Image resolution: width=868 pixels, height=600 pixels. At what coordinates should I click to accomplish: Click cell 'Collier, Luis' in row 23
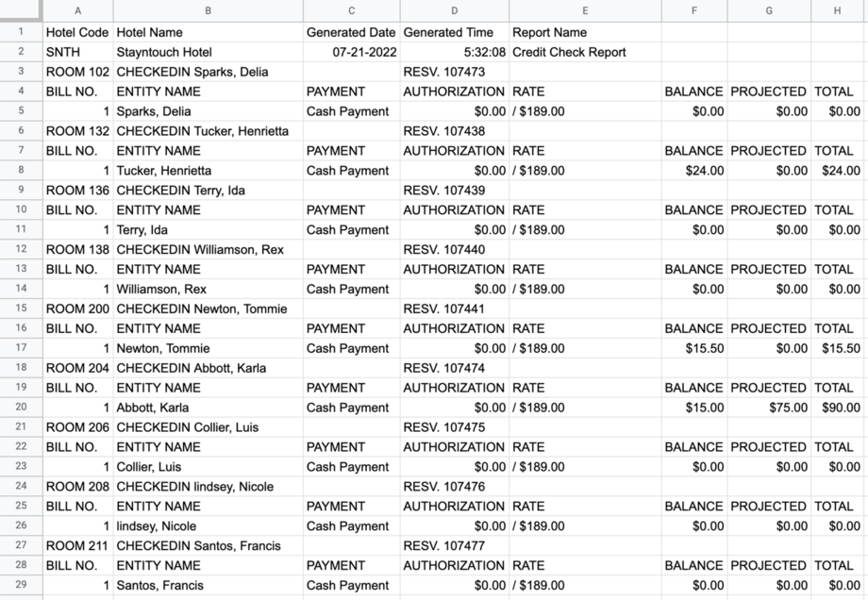(x=209, y=467)
